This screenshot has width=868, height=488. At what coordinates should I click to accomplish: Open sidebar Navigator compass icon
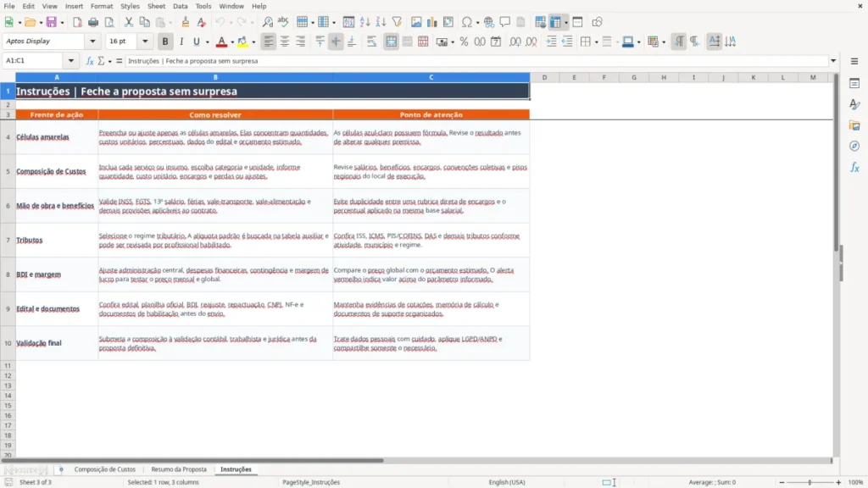pos(854,146)
